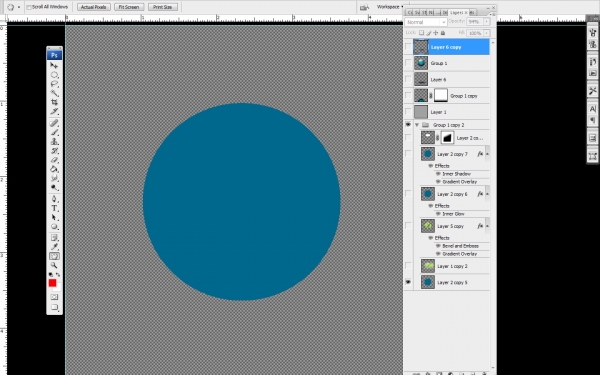Viewport: 600px width, 375px height.
Task: Show the Layer 1 layer
Action: click(408, 112)
